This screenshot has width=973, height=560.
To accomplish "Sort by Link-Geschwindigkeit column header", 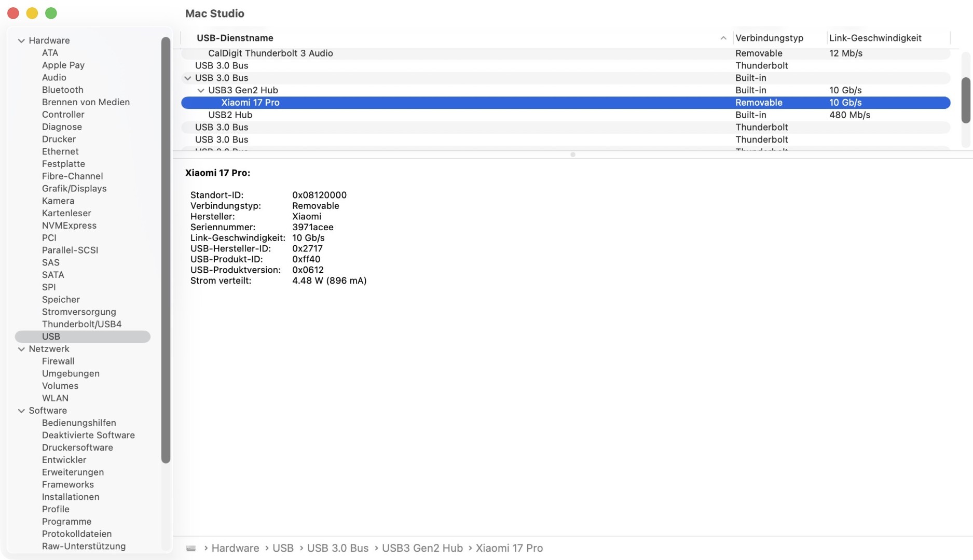I will click(875, 38).
